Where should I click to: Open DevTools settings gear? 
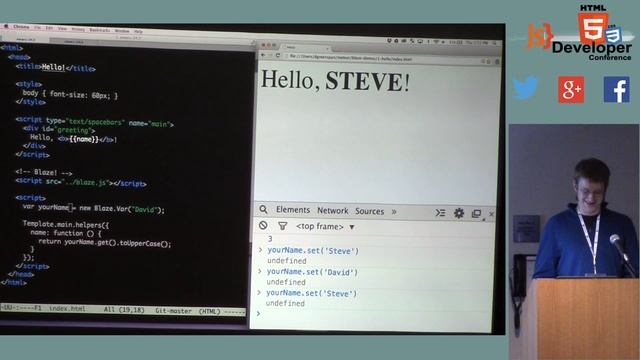[459, 213]
